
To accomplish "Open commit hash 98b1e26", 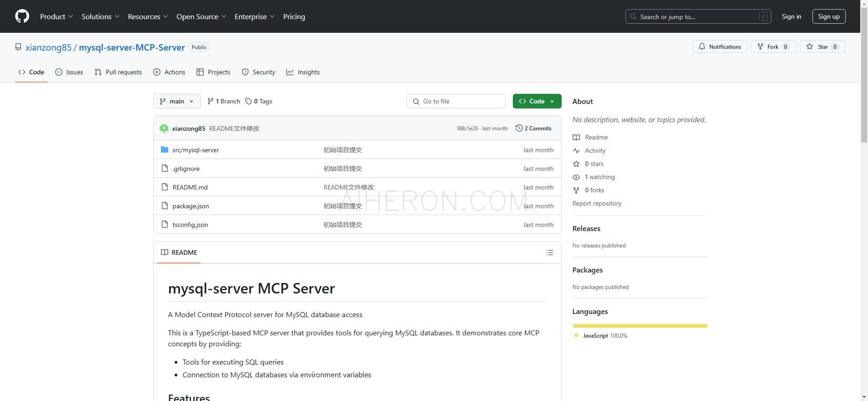I will pos(467,129).
